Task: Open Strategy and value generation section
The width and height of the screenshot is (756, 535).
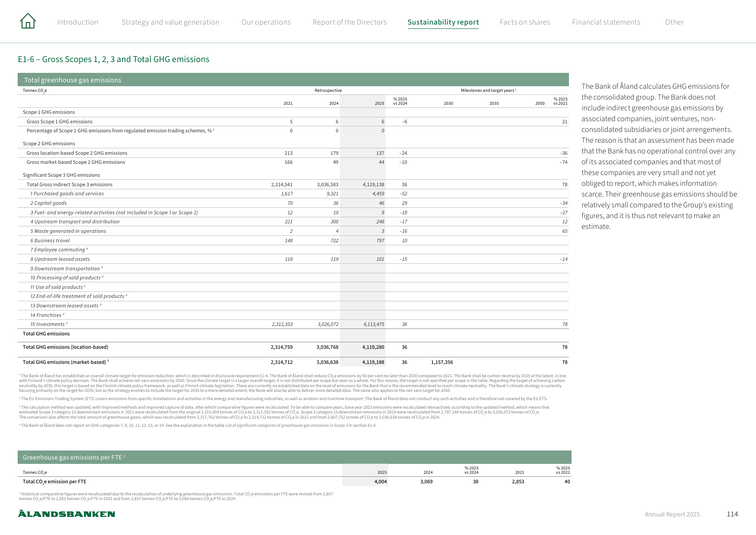Action: click(170, 22)
